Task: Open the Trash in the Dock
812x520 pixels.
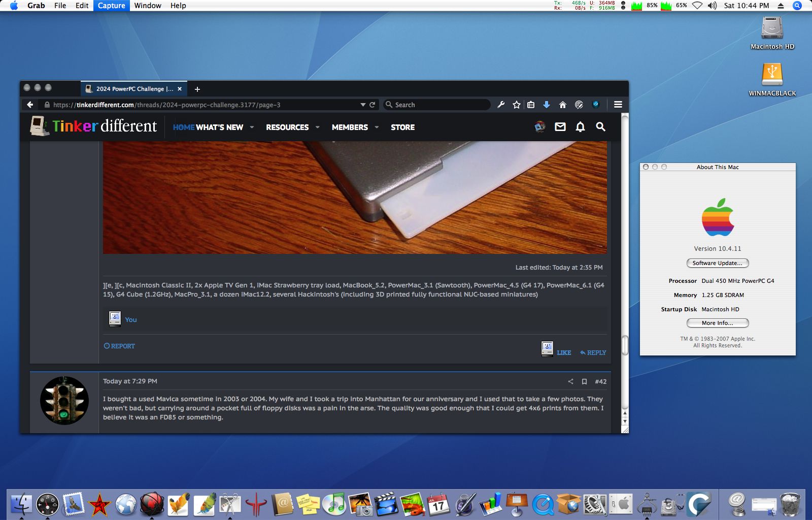Action: click(790, 505)
